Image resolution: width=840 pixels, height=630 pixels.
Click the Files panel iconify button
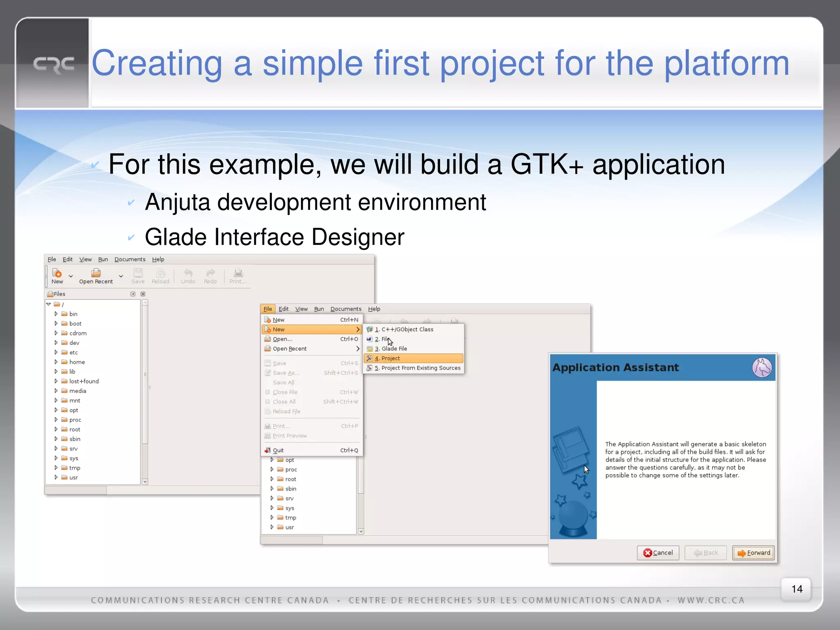click(133, 294)
